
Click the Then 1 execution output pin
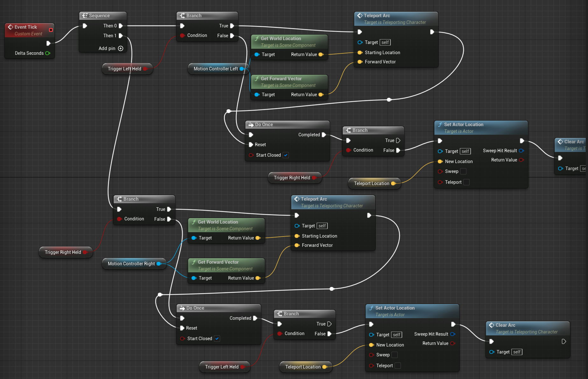tap(121, 36)
